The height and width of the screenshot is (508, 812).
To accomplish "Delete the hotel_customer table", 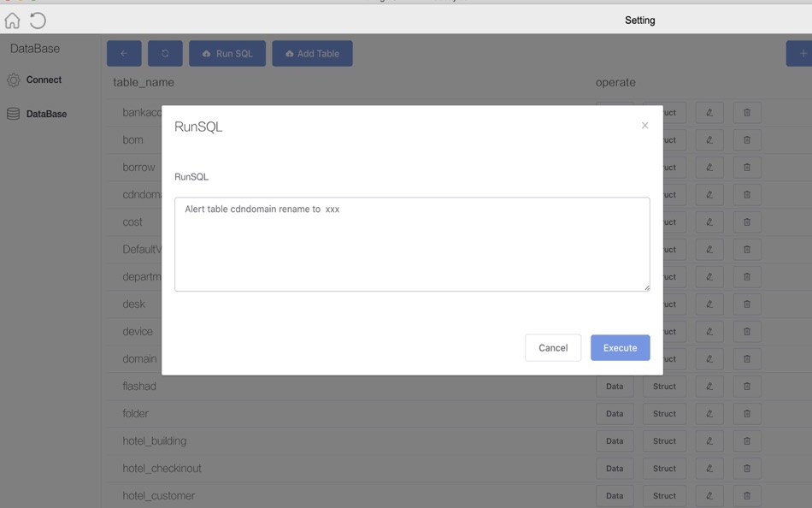I will 747,496.
